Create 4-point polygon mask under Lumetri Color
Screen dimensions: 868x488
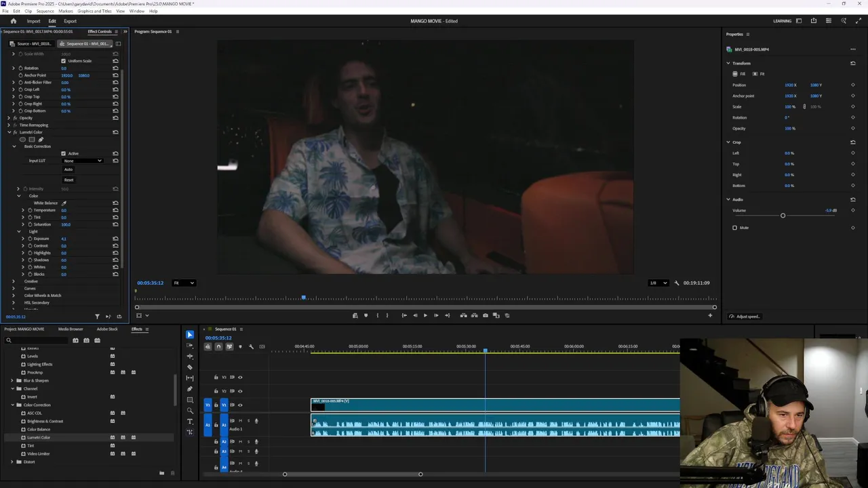click(31, 140)
